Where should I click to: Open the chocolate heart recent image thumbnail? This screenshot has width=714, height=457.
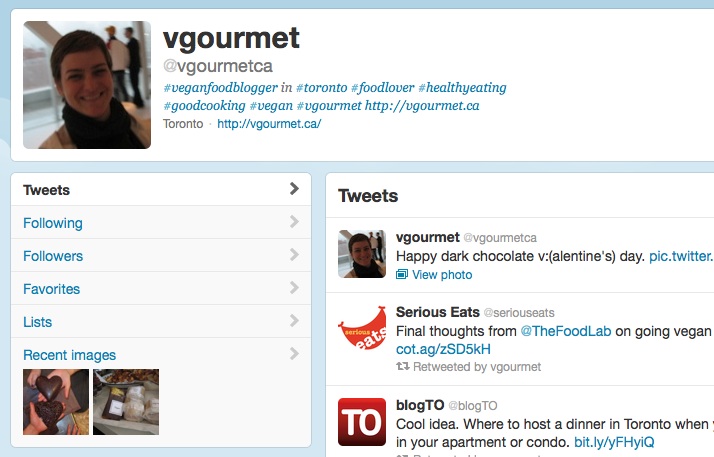56,402
